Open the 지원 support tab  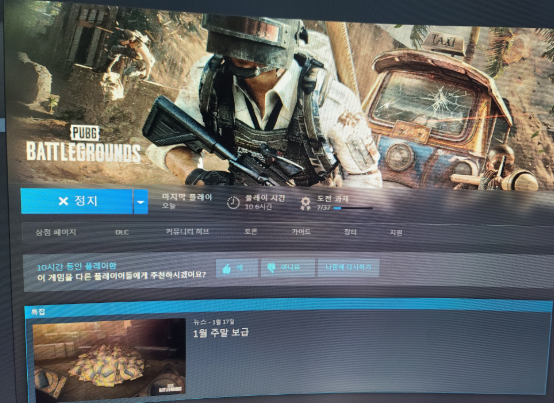tap(396, 232)
